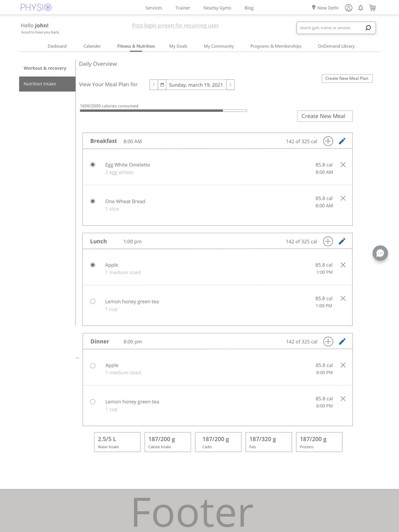The height and width of the screenshot is (532, 399).
Task: Collapse the Dinner section with the small caret
Action: (x=77, y=358)
